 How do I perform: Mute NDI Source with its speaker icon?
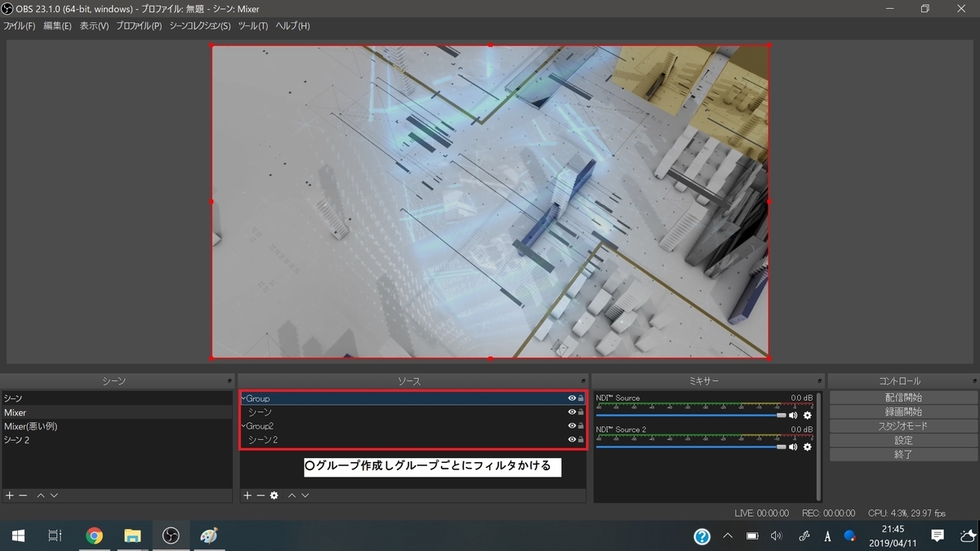[x=795, y=415]
